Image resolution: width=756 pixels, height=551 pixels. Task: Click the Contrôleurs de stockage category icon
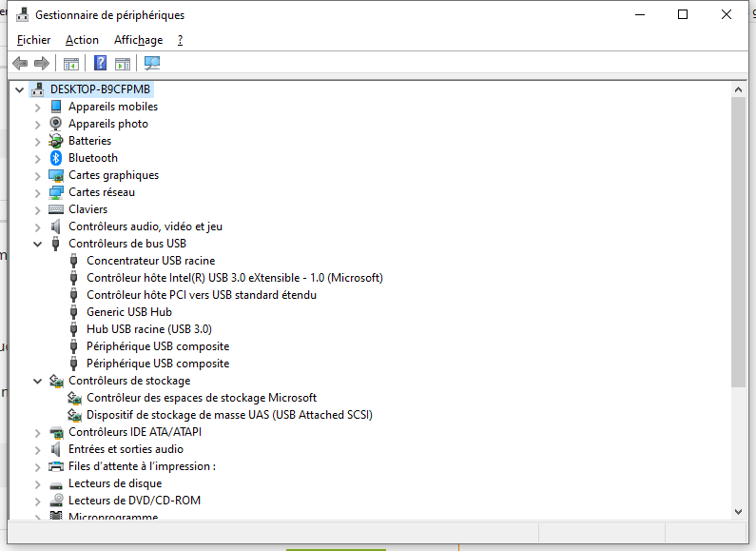tap(56, 382)
